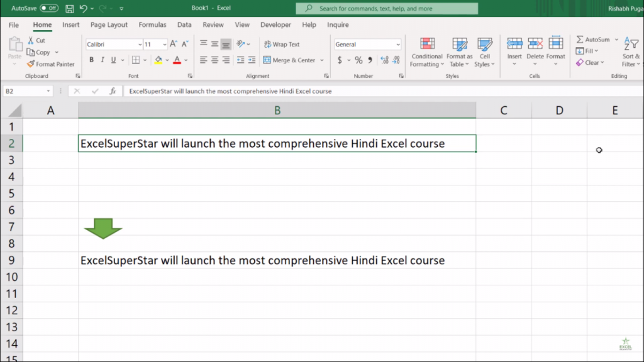Click the Format Painter brush icon
Viewport: 644px width, 362px height.
[x=31, y=64]
